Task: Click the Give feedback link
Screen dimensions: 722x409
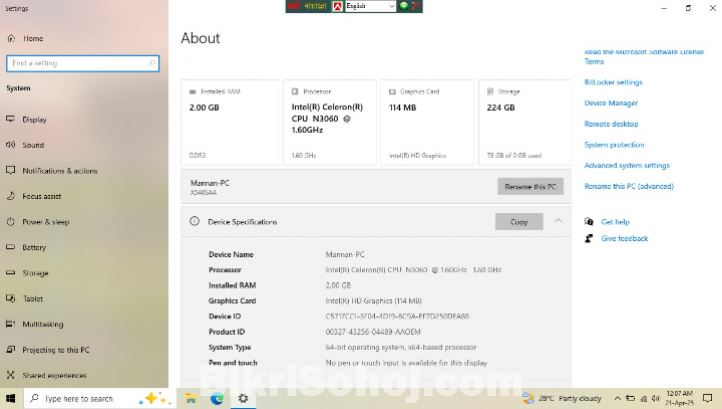Action: tap(624, 239)
